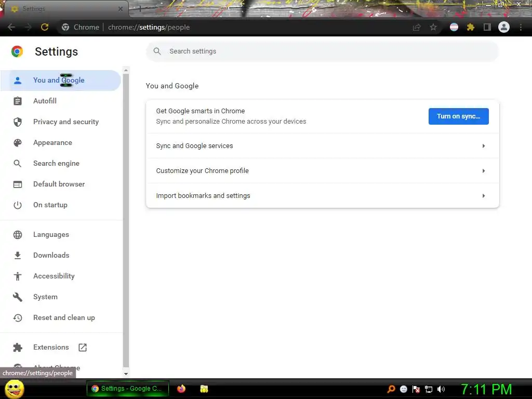Click the Privacy and security shield icon
The height and width of the screenshot is (399, 532).
click(x=18, y=122)
